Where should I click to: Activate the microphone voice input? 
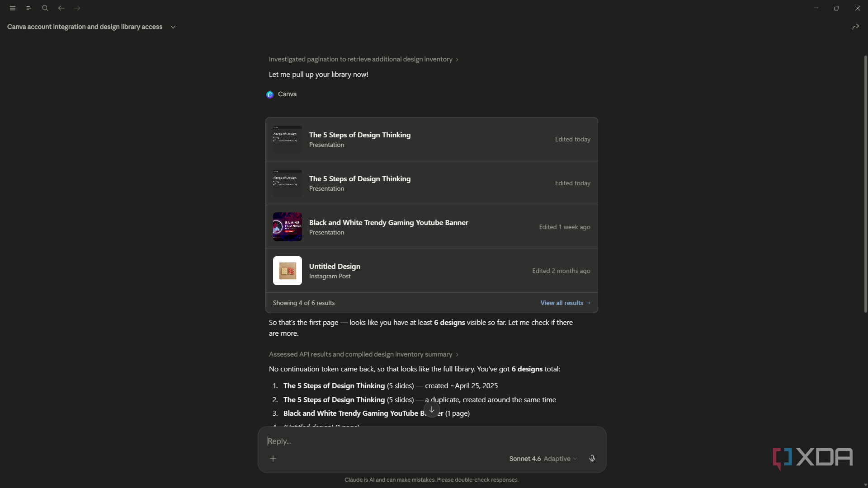tap(592, 459)
